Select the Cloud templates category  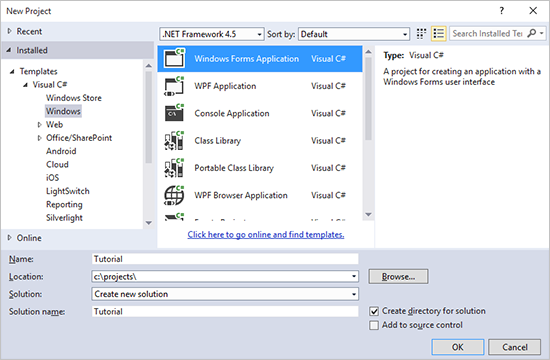click(x=57, y=165)
